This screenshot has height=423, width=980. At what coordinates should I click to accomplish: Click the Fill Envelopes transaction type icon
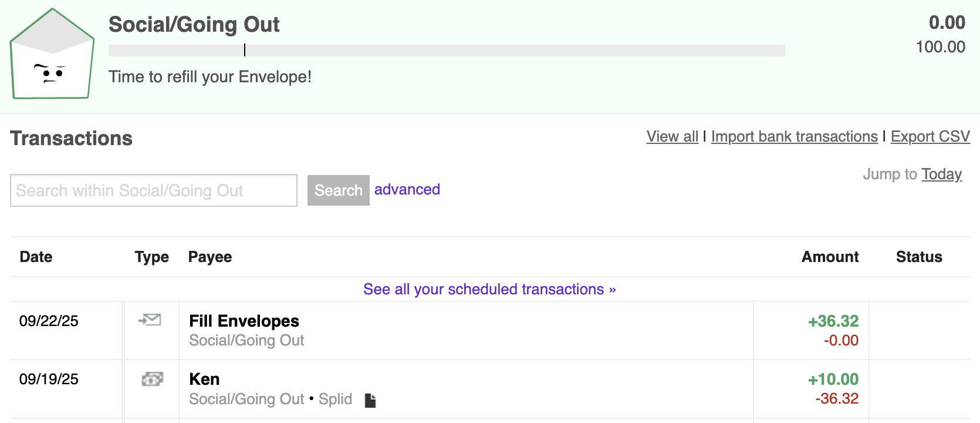150,320
